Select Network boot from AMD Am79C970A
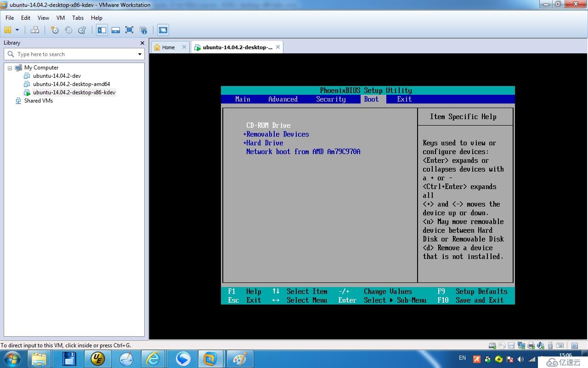 tap(303, 152)
